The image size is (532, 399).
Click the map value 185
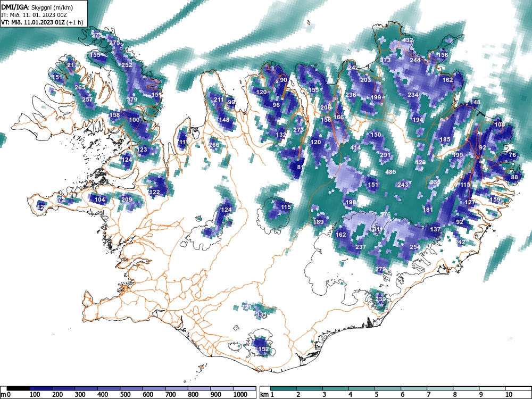(x=445, y=140)
